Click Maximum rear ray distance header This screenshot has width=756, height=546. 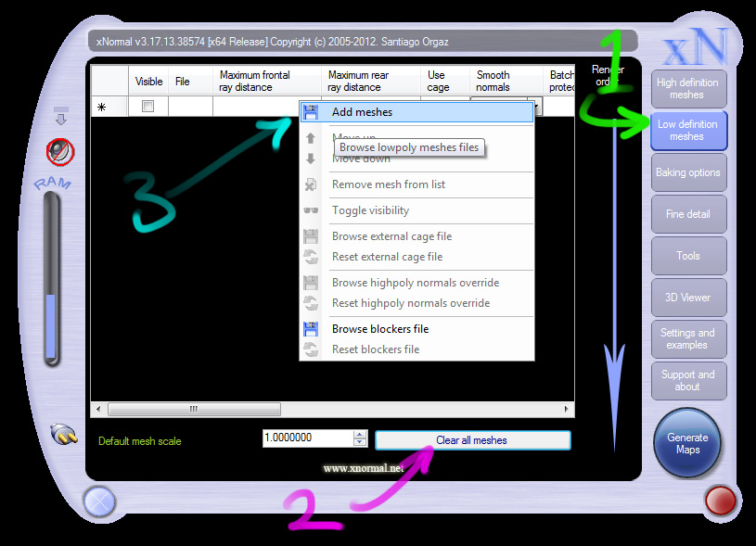[x=371, y=81]
